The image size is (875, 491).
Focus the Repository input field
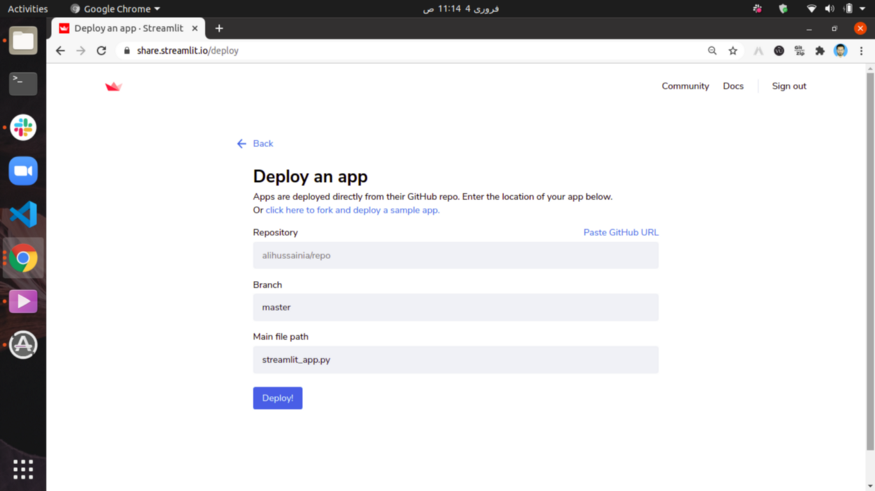click(455, 256)
